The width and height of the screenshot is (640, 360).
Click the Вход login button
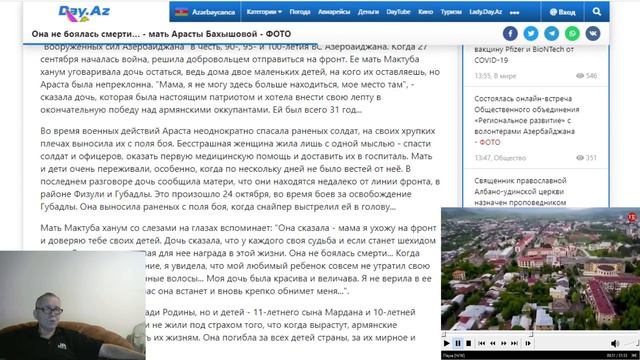coord(562,12)
